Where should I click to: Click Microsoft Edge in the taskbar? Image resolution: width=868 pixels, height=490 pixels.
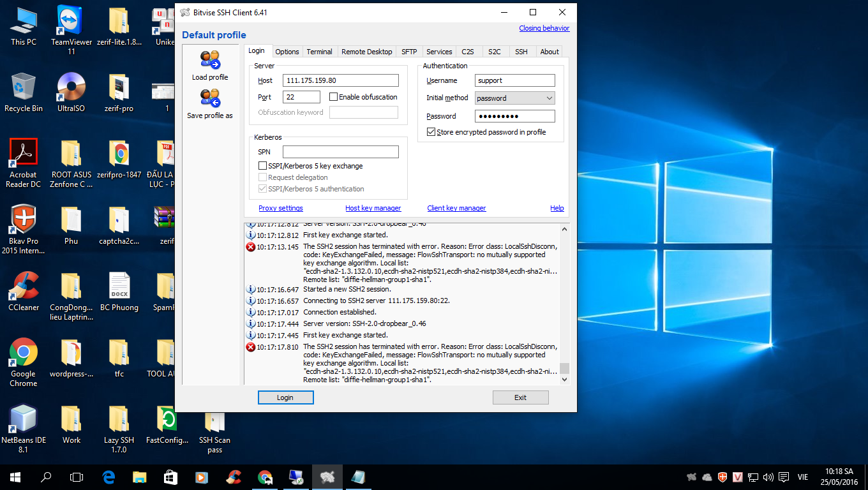[108, 477]
